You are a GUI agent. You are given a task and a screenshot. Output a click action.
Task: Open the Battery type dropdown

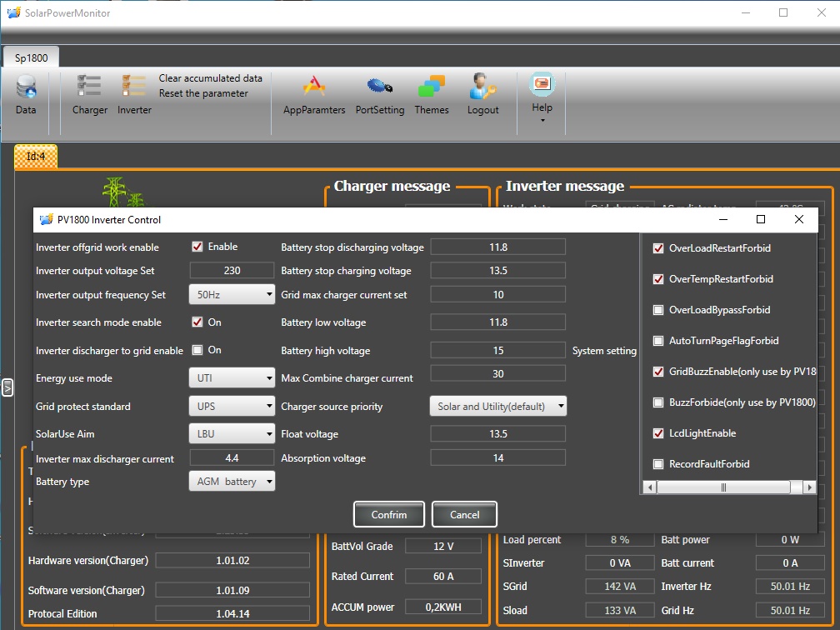pos(232,482)
